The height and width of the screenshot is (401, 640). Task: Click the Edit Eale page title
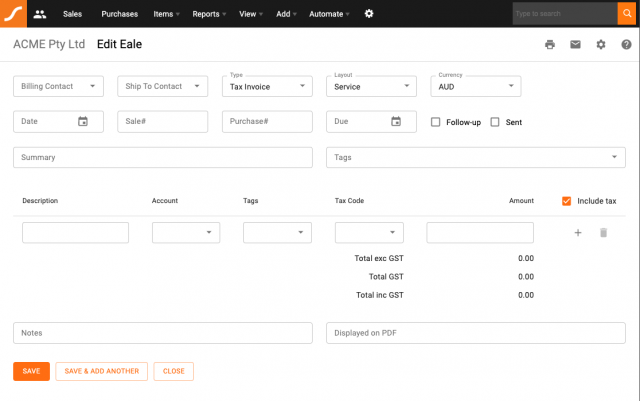click(x=120, y=44)
